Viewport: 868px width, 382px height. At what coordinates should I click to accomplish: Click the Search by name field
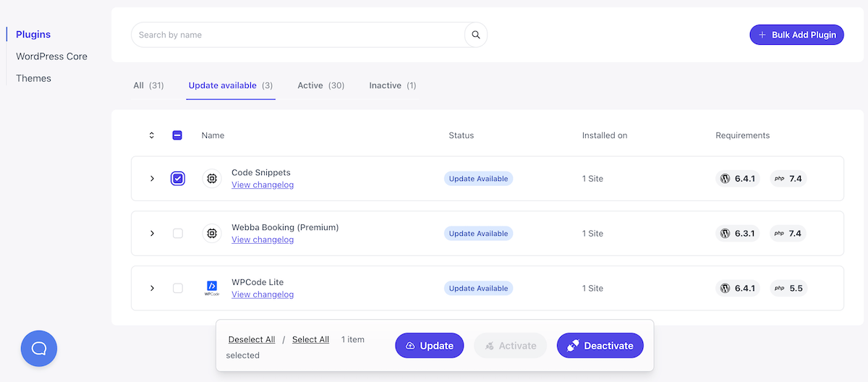pyautogui.click(x=297, y=35)
